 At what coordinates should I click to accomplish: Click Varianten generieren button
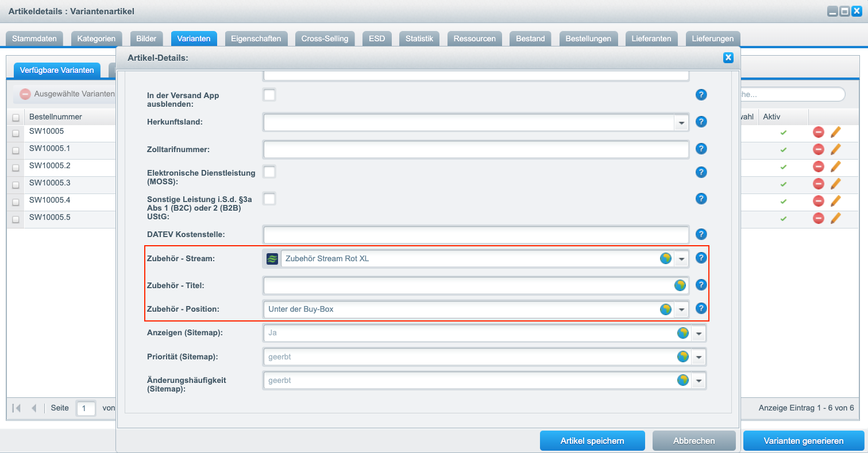coord(804,441)
